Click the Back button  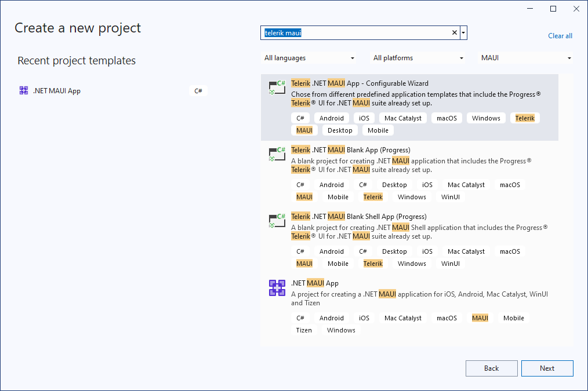click(x=491, y=368)
